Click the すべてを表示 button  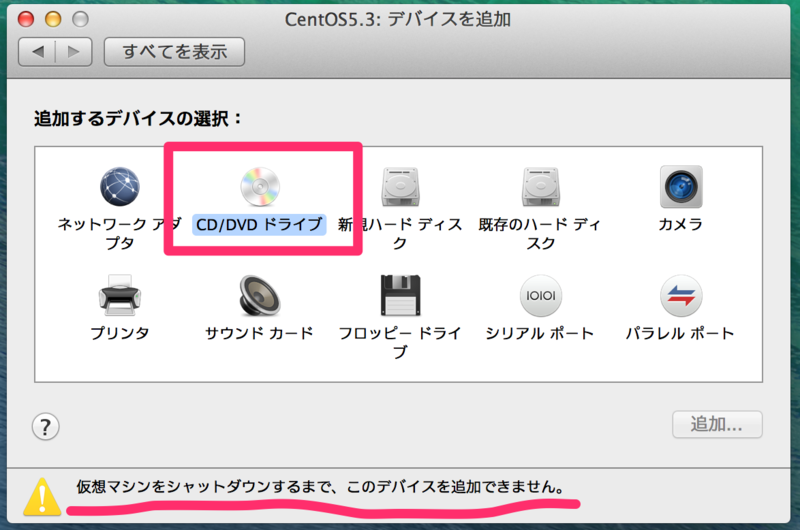pyautogui.click(x=174, y=52)
